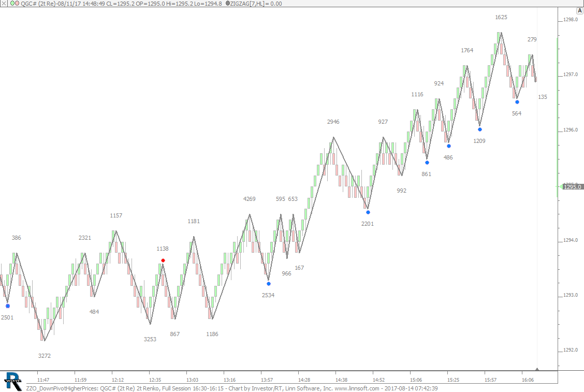Viewport: 584px width, 392px height.
Task: Click the 1293.0 price axis label
Action: point(570,295)
